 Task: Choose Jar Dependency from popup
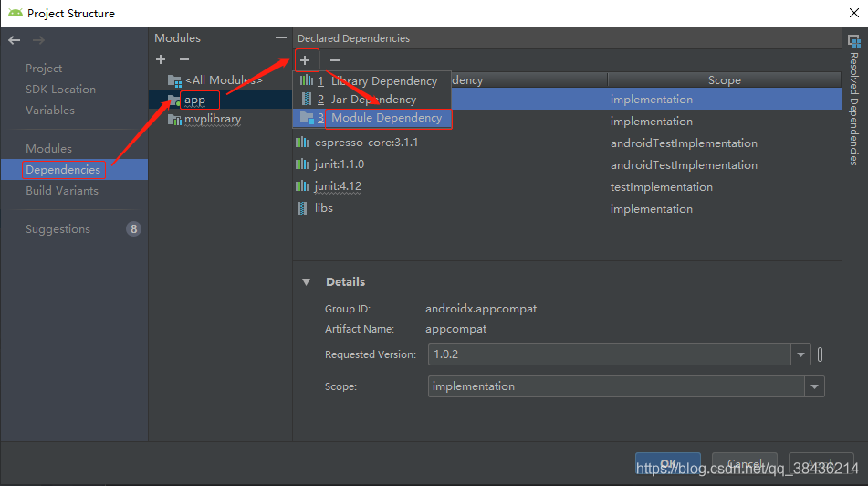(x=371, y=100)
